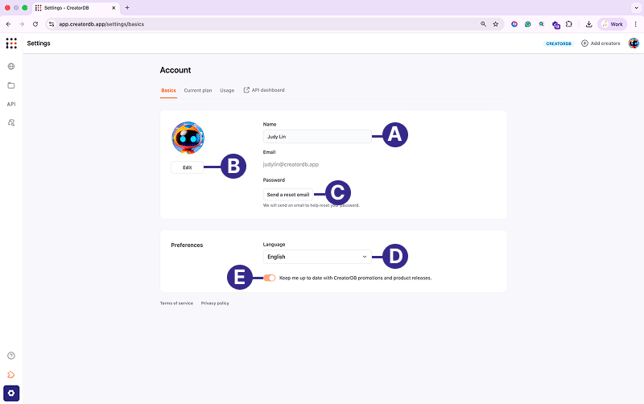Toggle CreatorDB promotions and product releases switch
The image size is (644, 404).
click(x=269, y=278)
